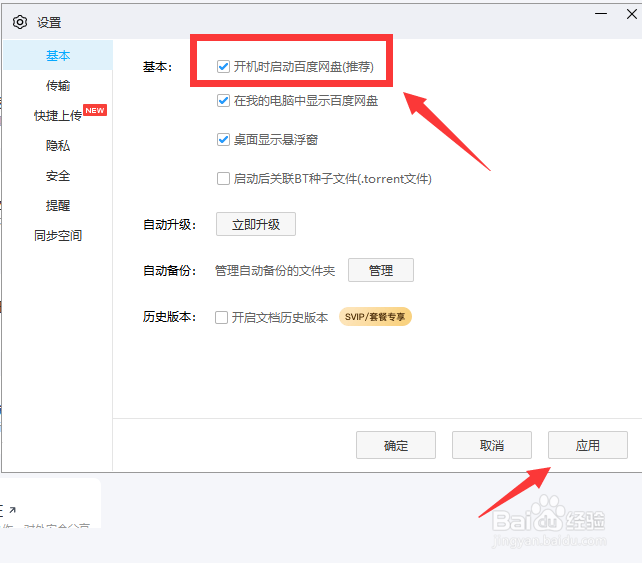Screen dimensions: 642x563
Task: Open the 快捷上传 settings tab
Action: point(58,115)
